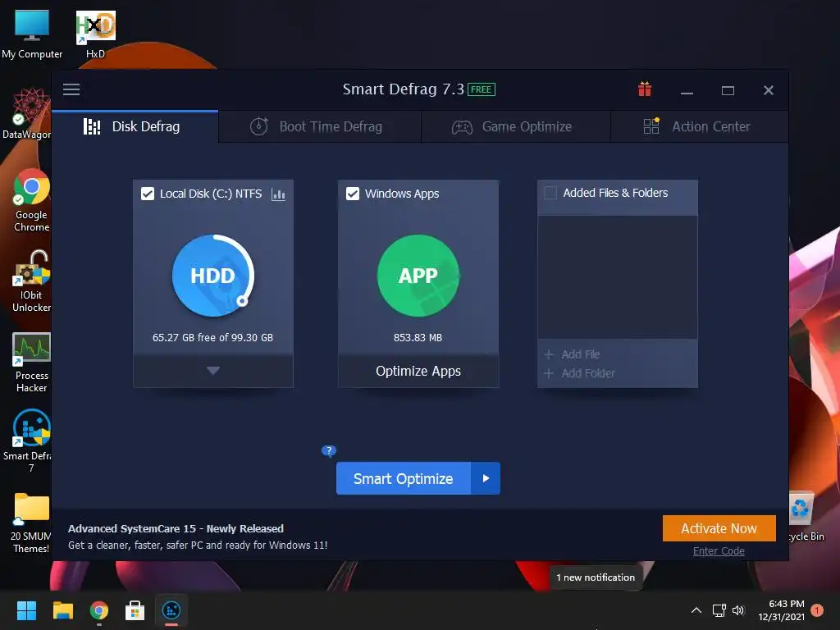Open Microsoft Store from the taskbar
This screenshot has width=840, height=630.
click(135, 610)
